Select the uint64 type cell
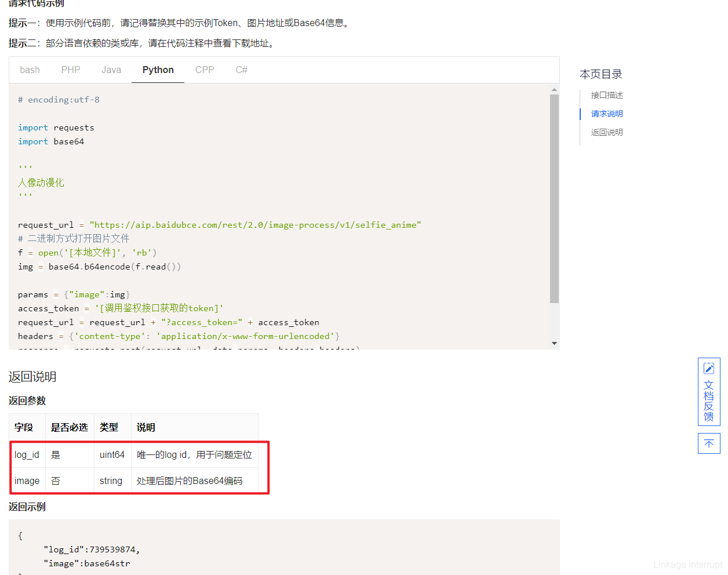 [x=112, y=455]
